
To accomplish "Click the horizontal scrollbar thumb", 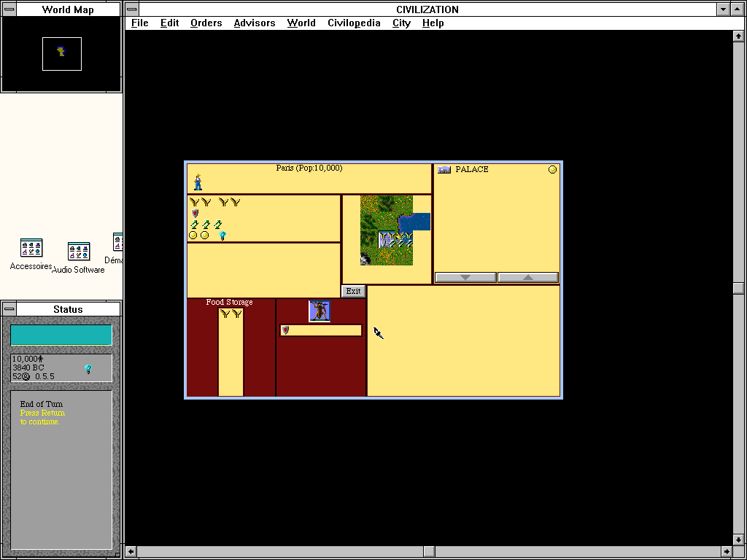I will [429, 552].
